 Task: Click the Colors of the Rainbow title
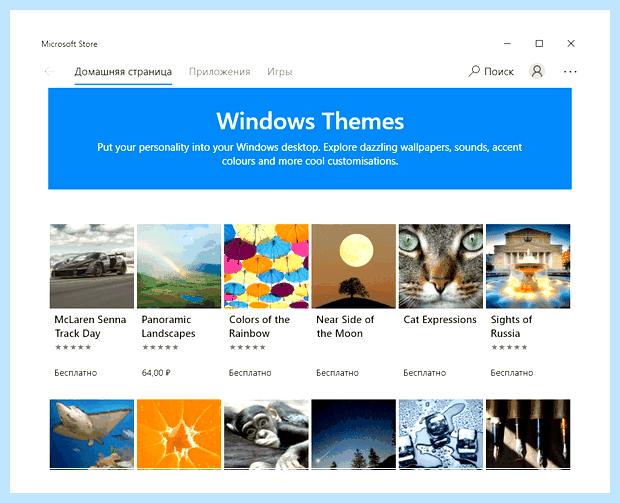pyautogui.click(x=259, y=326)
